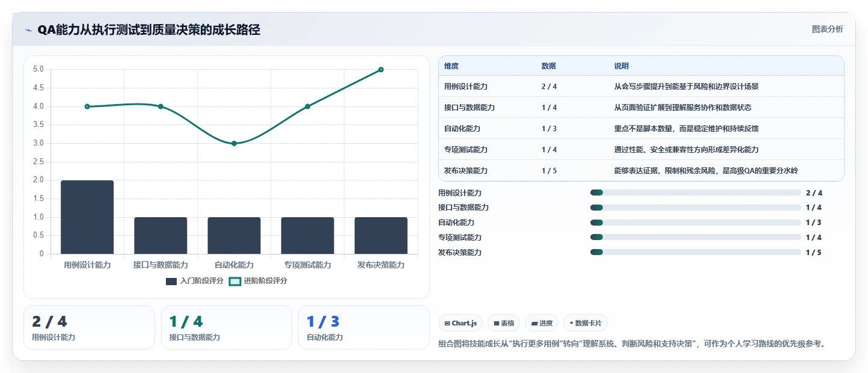Select the 接口与数据能力 table row label
The image size is (868, 373).
469,108
